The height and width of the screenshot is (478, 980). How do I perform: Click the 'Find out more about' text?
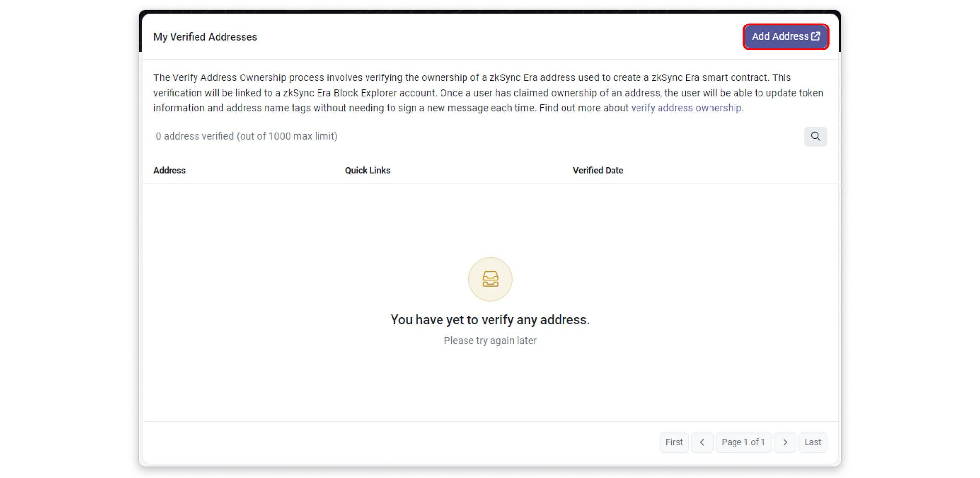pyautogui.click(x=584, y=108)
